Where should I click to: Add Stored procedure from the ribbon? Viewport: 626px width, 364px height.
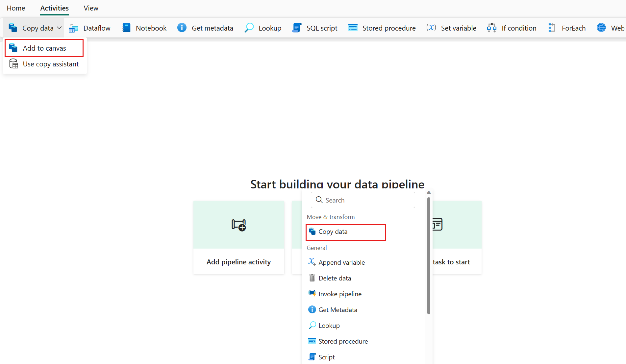coord(382,28)
